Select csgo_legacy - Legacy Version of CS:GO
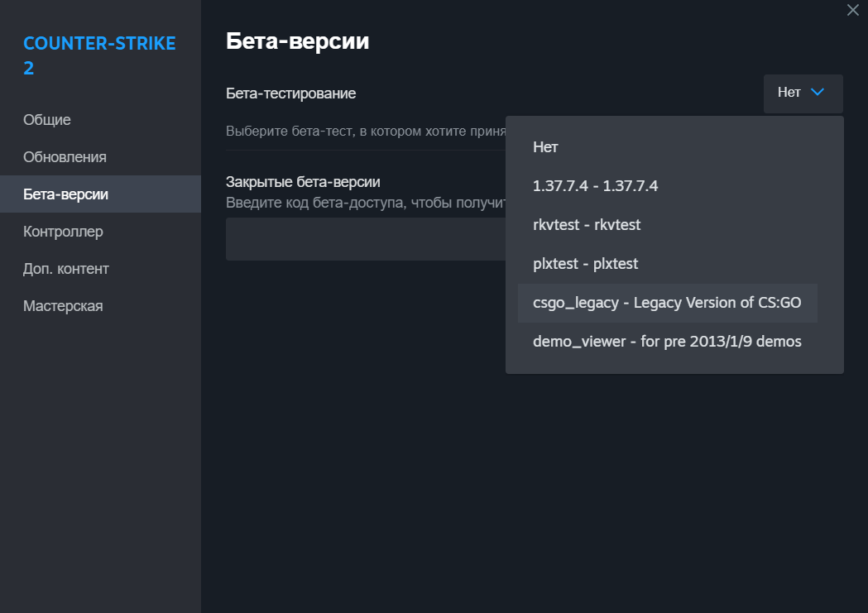Image resolution: width=868 pixels, height=613 pixels. point(667,303)
